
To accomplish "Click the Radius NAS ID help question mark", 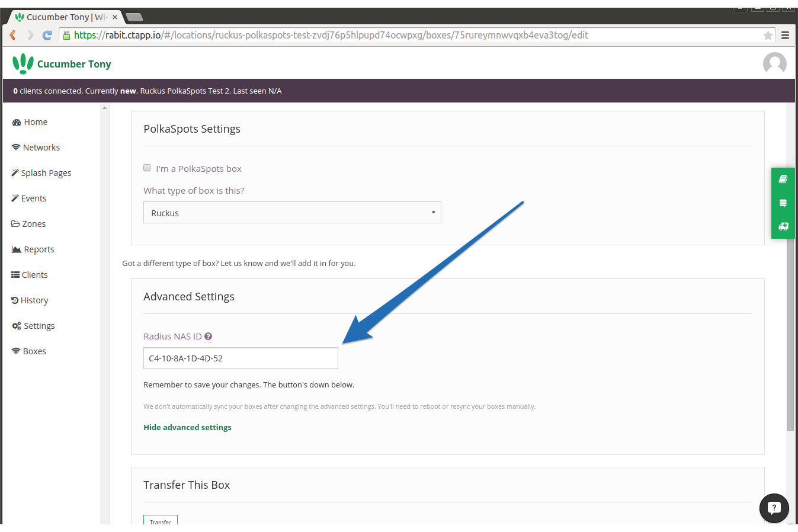I will [x=208, y=336].
